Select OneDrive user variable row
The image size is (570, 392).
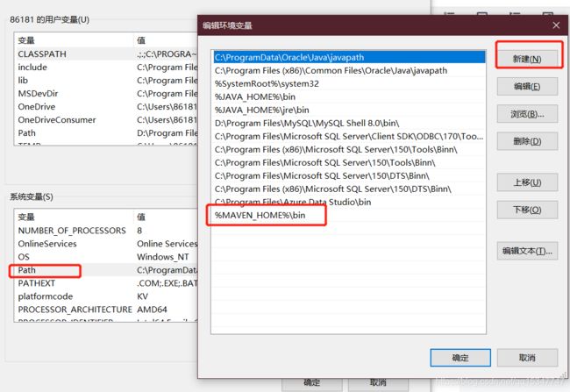point(37,107)
